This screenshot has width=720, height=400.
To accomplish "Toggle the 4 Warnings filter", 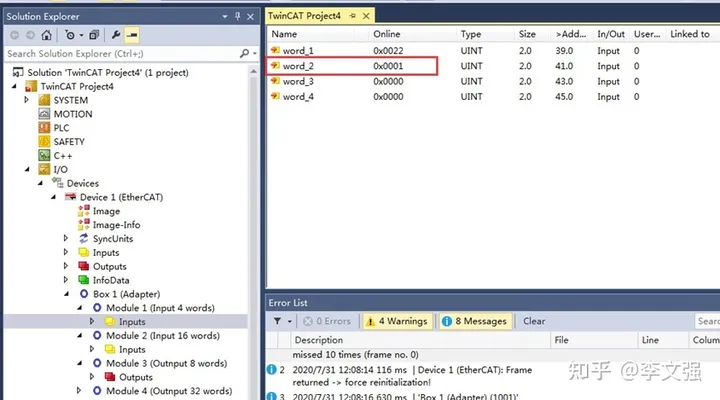I will [398, 321].
